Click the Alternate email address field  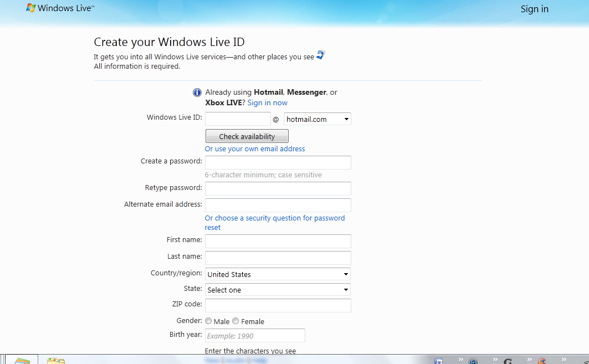coord(278,205)
